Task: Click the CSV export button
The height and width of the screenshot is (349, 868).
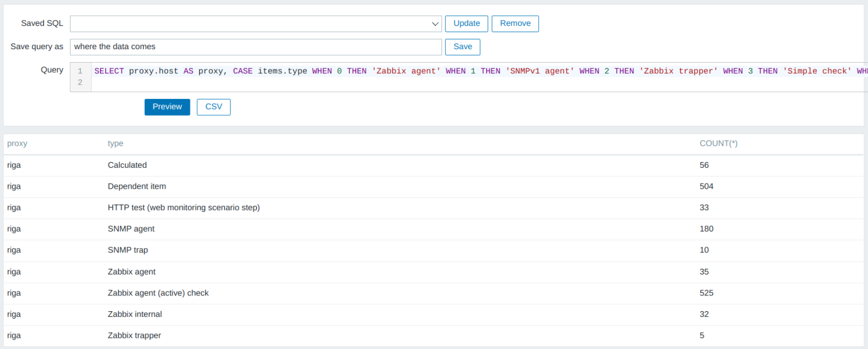Action: point(213,107)
